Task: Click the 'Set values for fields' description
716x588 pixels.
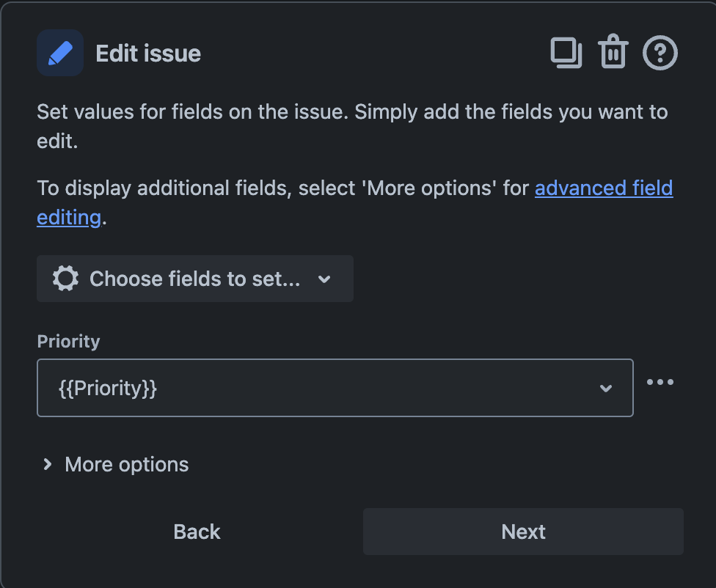Action: click(x=352, y=126)
